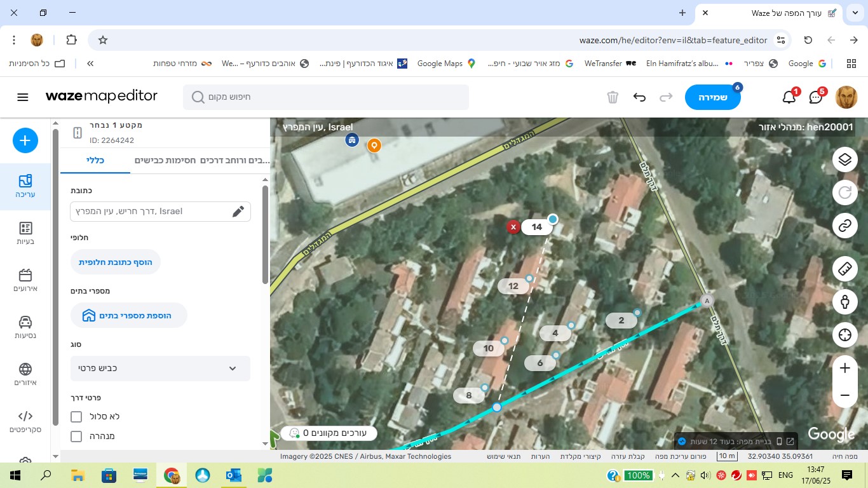Image resolution: width=868 pixels, height=488 pixels.
Task: Click הוספת מספרי בתים button
Action: pyautogui.click(x=128, y=315)
